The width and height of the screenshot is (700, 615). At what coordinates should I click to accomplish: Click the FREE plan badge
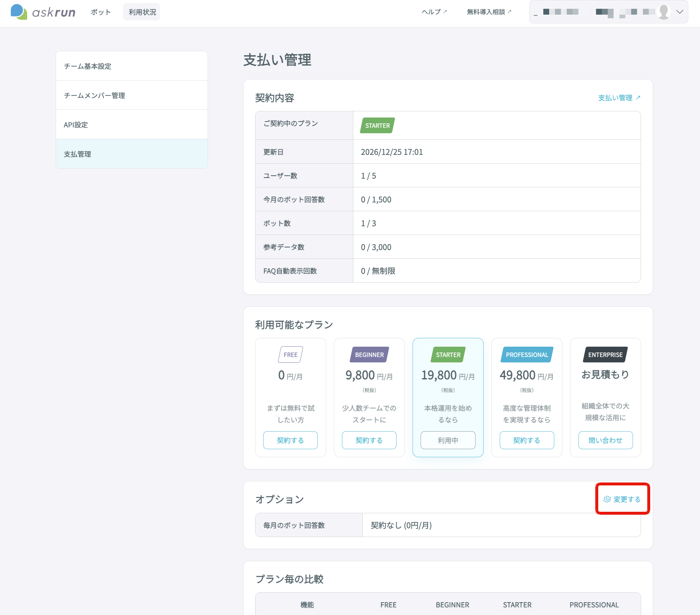point(290,355)
